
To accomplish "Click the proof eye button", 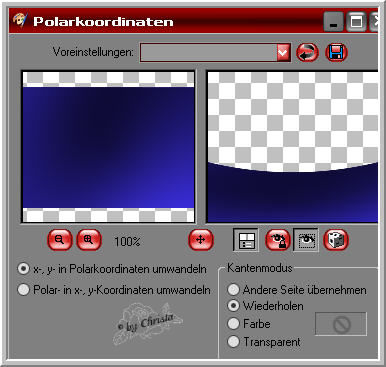I will [x=306, y=240].
